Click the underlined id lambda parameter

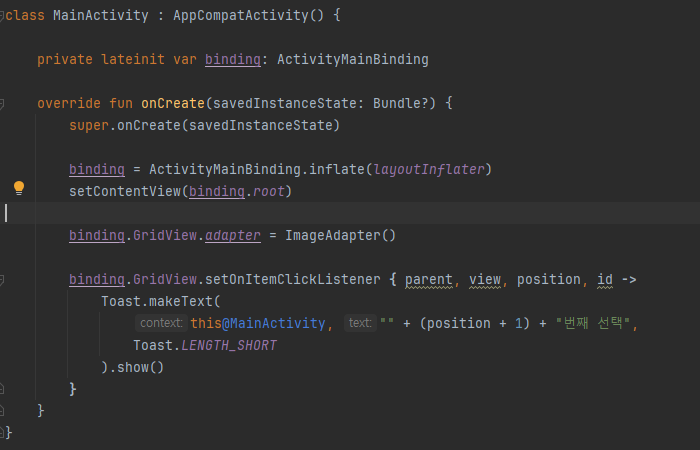[x=605, y=280]
